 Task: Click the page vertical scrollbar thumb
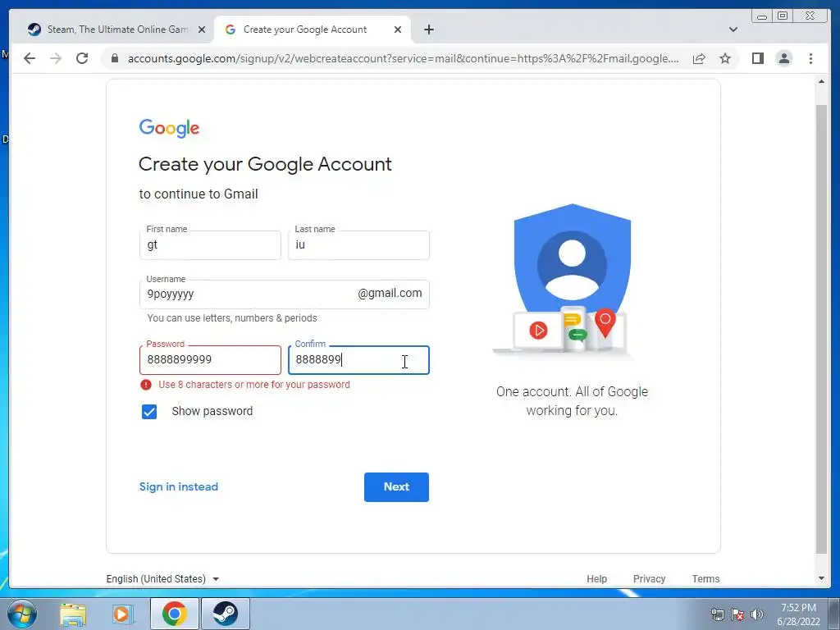pos(821,329)
